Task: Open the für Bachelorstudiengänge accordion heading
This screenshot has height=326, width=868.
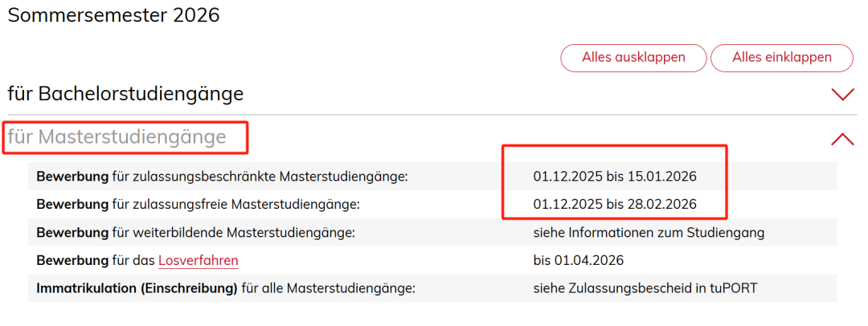Action: click(x=125, y=94)
